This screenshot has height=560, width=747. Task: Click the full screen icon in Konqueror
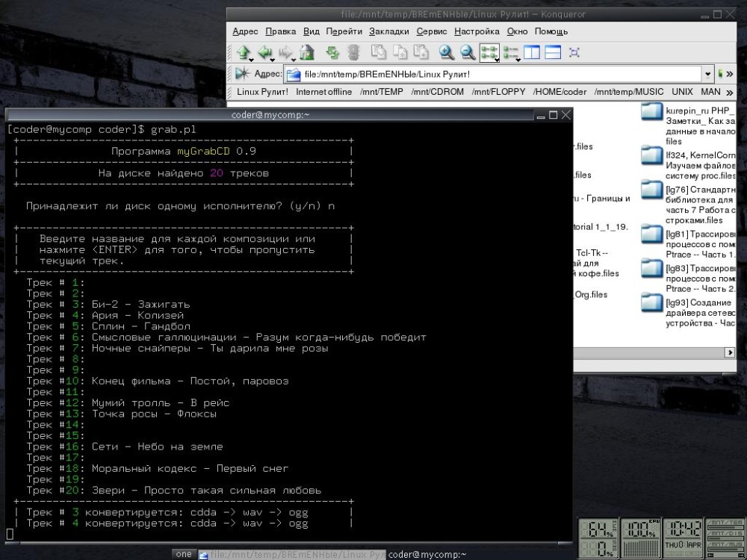click(574, 52)
